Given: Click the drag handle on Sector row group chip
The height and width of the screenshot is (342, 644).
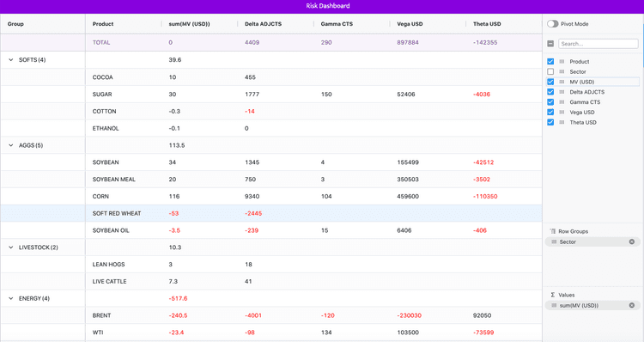Looking at the screenshot, I should click(x=554, y=241).
